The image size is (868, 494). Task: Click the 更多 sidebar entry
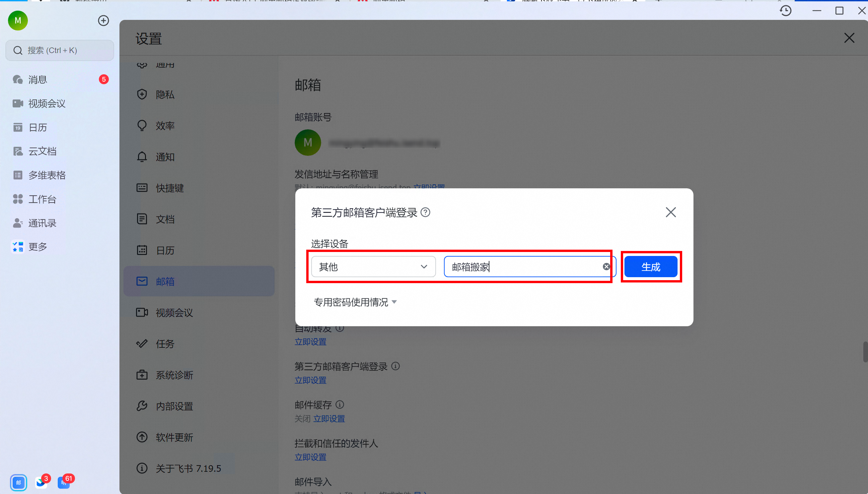pyautogui.click(x=37, y=247)
